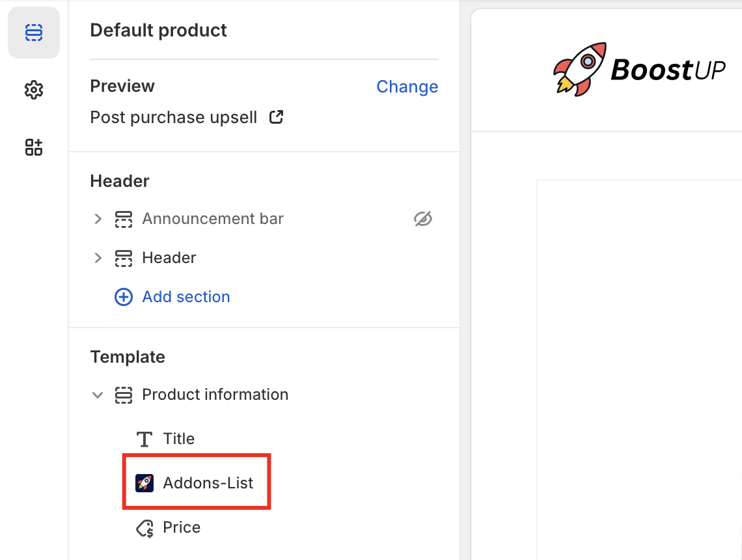The image size is (742, 560).
Task: Click the T icon of Title block
Action: click(144, 439)
